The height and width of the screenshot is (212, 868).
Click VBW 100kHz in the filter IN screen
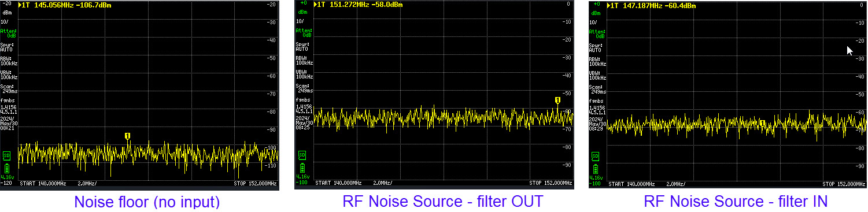pos(598,75)
